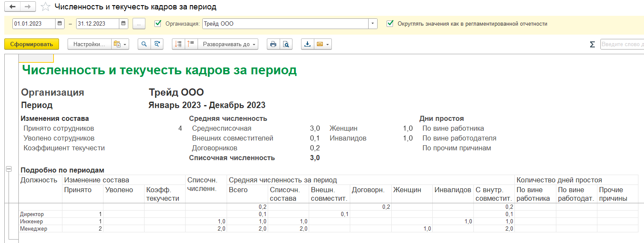The image size is (644, 243).
Task: Collapse the Подробно по периодам group minus box
Action: pyautogui.click(x=9, y=170)
